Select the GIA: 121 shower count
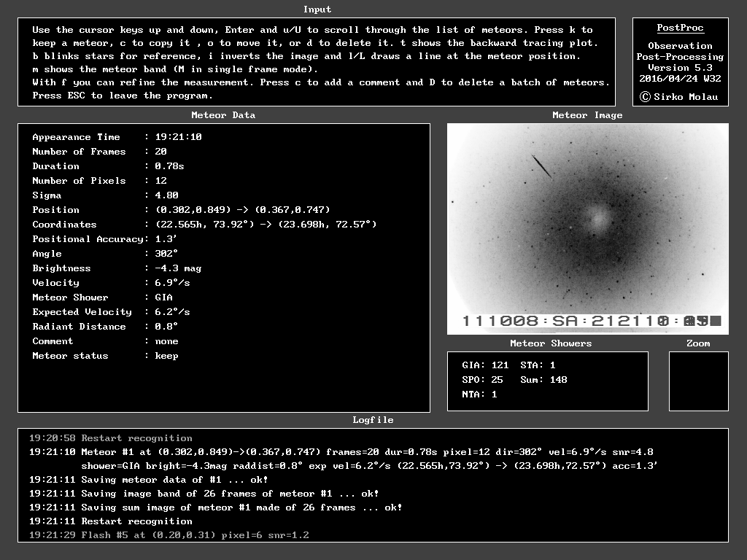Viewport: 747px width, 560px height. click(x=485, y=365)
